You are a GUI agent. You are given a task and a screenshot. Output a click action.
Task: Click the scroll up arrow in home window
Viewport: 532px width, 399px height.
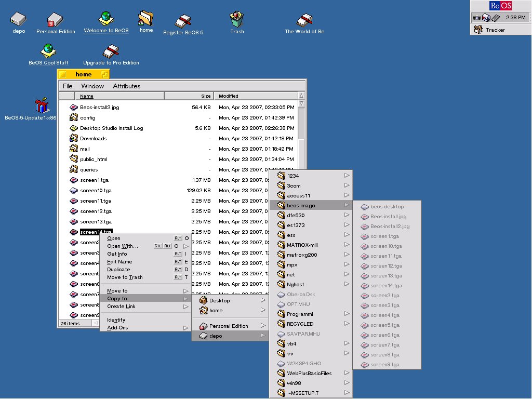pos(301,96)
